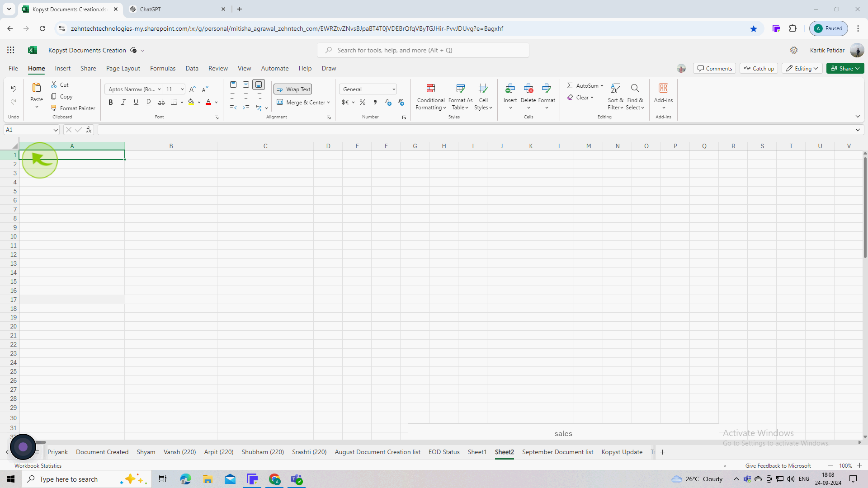Screen dimensions: 868x488
Task: Zoom in with the plus icon
Action: (859, 465)
